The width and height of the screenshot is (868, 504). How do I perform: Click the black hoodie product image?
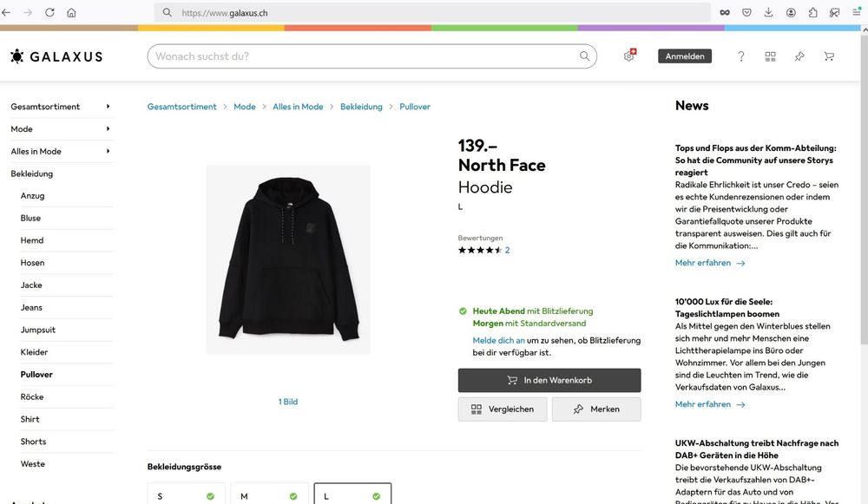coord(288,259)
